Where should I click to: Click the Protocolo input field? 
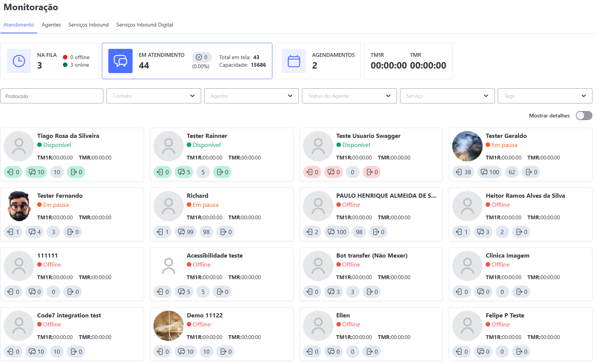(x=52, y=96)
